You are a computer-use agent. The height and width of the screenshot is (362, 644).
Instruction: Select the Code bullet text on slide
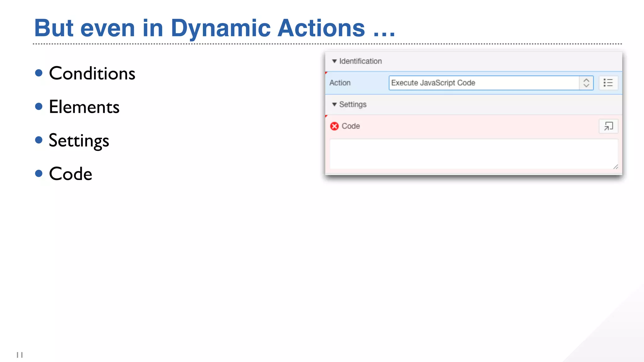point(70,174)
